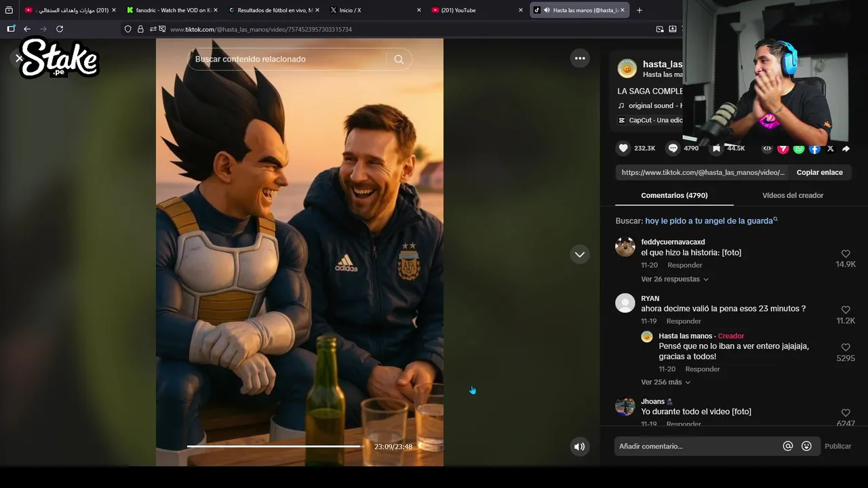868x488 pixels.
Task: Seek on the video progress bar
Action: pos(275,447)
